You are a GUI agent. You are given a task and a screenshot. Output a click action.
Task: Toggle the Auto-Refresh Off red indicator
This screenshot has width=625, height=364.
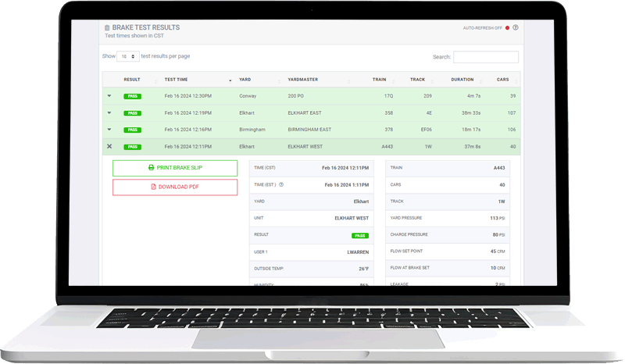point(507,28)
